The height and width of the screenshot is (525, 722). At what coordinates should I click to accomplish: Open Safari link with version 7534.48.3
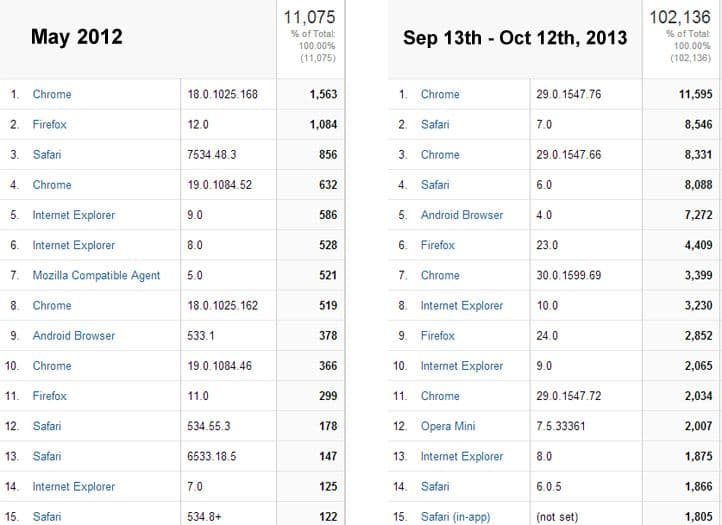[x=48, y=155]
